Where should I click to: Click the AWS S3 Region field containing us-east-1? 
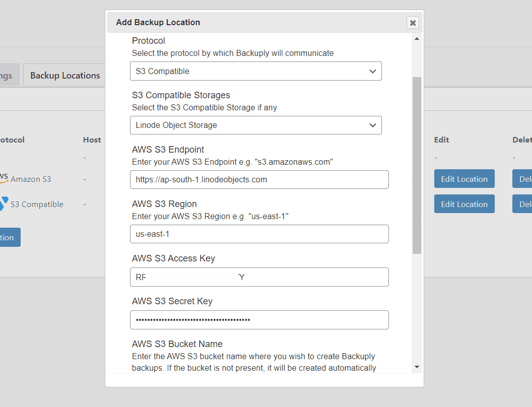259,234
